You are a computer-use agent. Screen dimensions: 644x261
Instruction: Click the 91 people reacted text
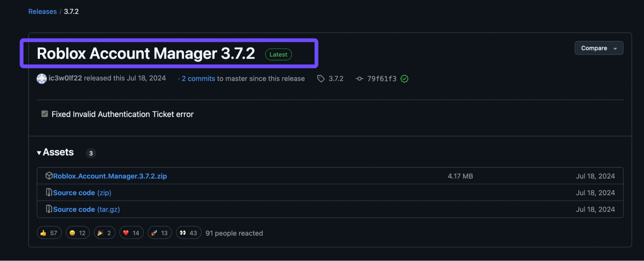[x=234, y=233]
